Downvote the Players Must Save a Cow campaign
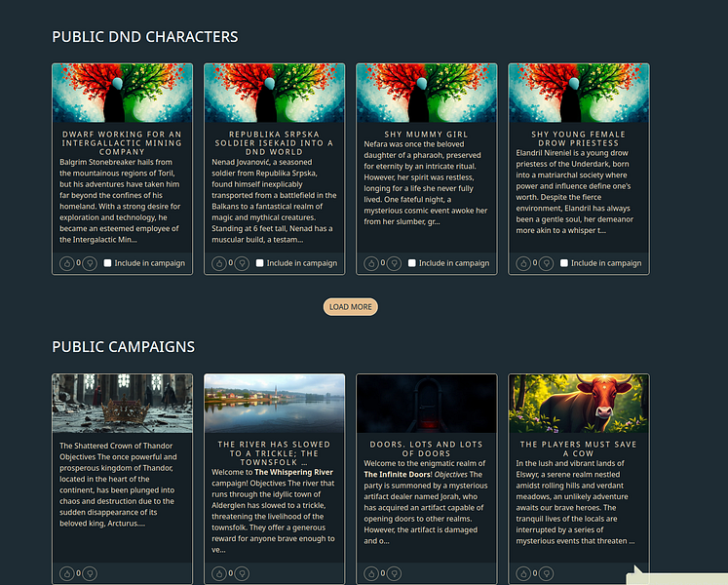Screen dimensions: 728x585 [x=547, y=574]
